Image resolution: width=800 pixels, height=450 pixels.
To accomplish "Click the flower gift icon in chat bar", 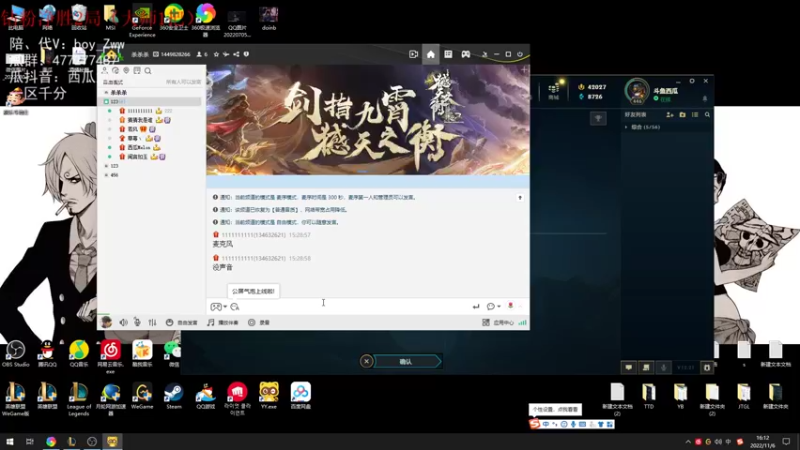I will click(x=511, y=306).
